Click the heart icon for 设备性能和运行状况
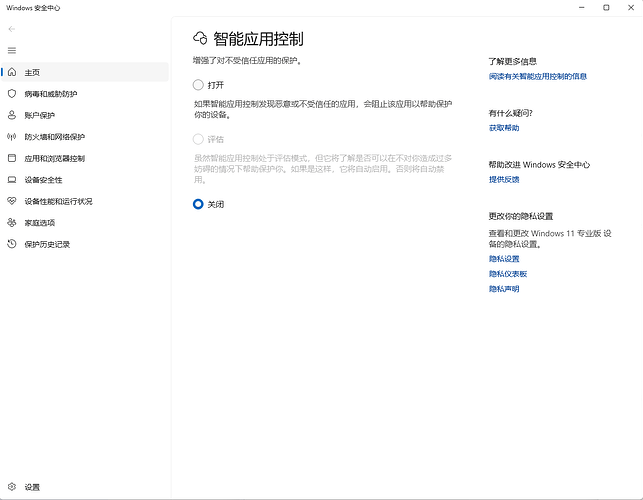This screenshot has width=643, height=500. 12,201
